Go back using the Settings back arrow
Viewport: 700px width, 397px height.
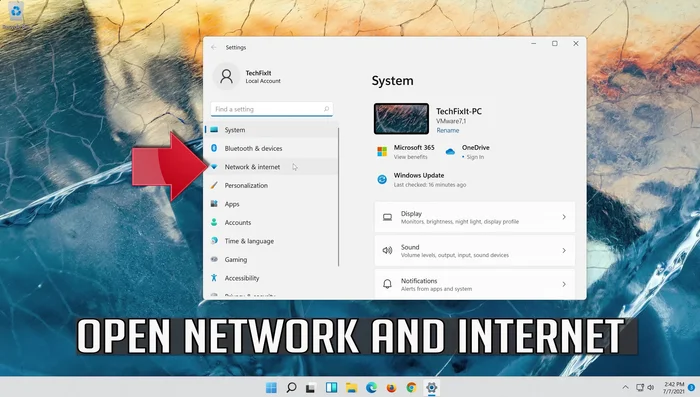214,47
